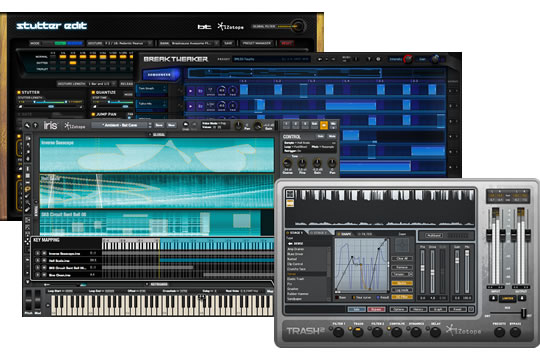Collapse the Global section expander in Iris
540x360 pixels.
[158, 134]
